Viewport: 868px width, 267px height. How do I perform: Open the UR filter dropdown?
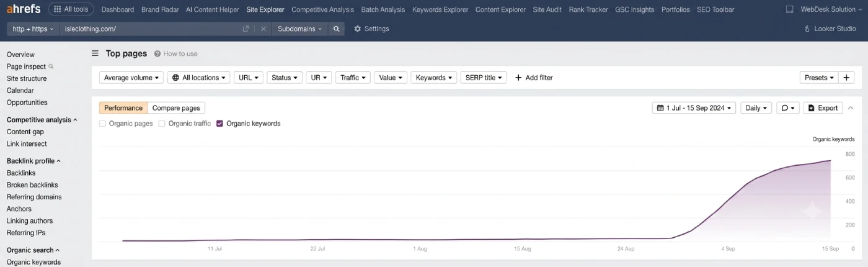[x=319, y=78]
